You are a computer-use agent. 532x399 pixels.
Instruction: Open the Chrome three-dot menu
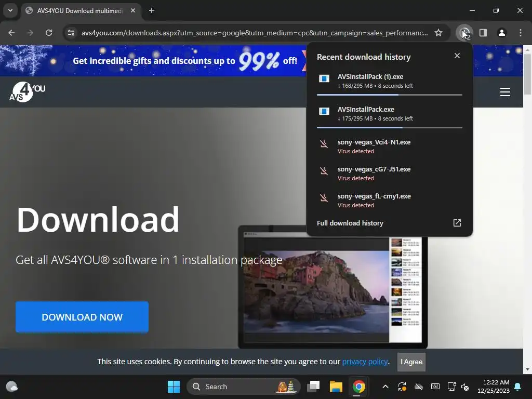[521, 33]
